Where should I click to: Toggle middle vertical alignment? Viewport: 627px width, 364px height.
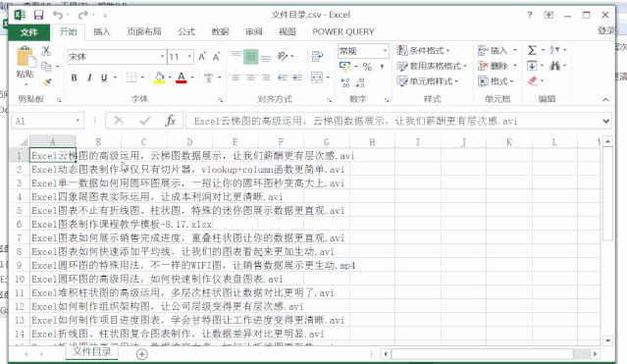[251, 57]
